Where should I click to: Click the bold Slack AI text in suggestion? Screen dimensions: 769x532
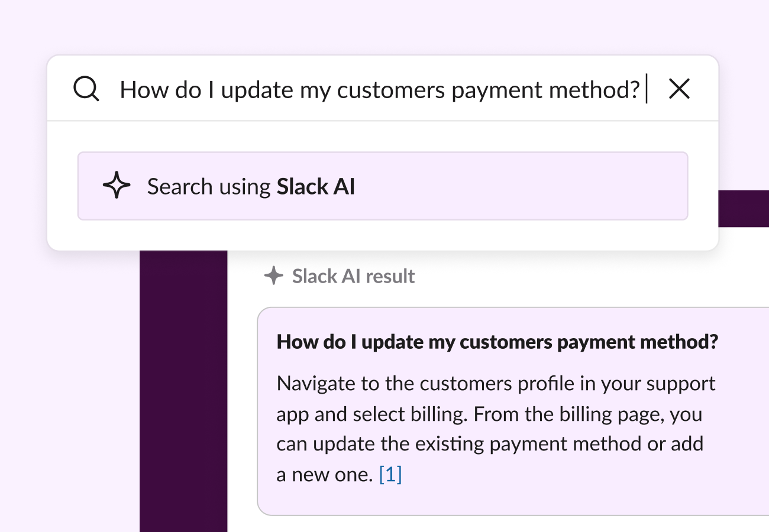pyautogui.click(x=316, y=186)
